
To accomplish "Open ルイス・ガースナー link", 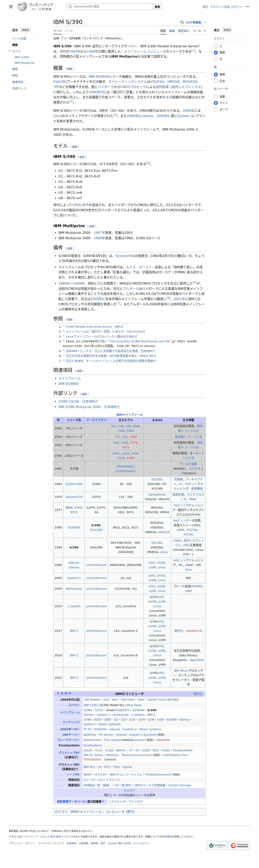I will click(140, 267).
